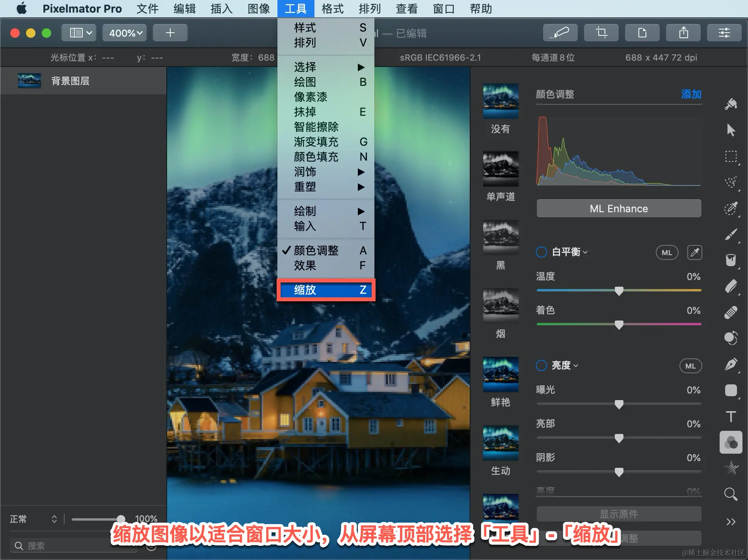This screenshot has height=560, width=748.
Task: Toggle ML auto for 亮度
Action: tap(690, 366)
